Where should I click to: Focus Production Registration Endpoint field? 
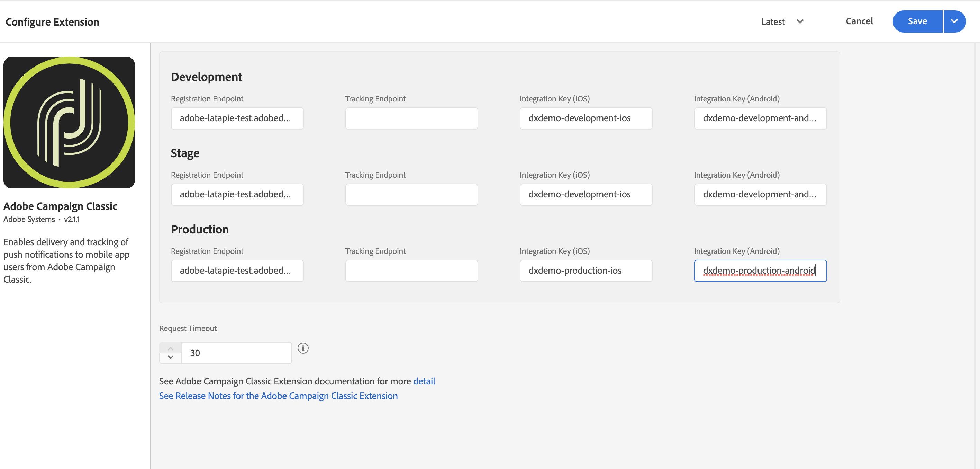(237, 271)
